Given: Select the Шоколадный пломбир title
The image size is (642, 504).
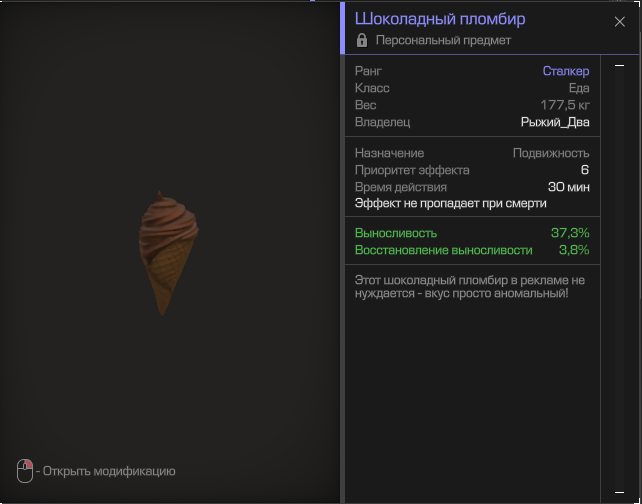Looking at the screenshot, I should 440,19.
